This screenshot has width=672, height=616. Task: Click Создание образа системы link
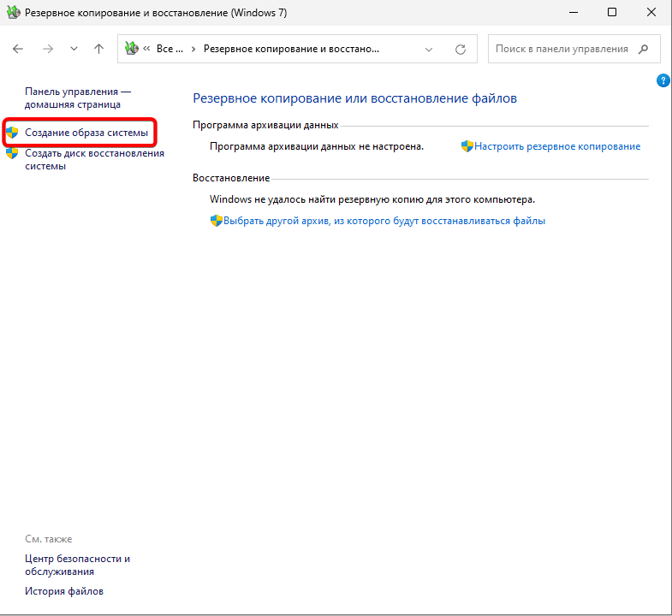point(86,133)
